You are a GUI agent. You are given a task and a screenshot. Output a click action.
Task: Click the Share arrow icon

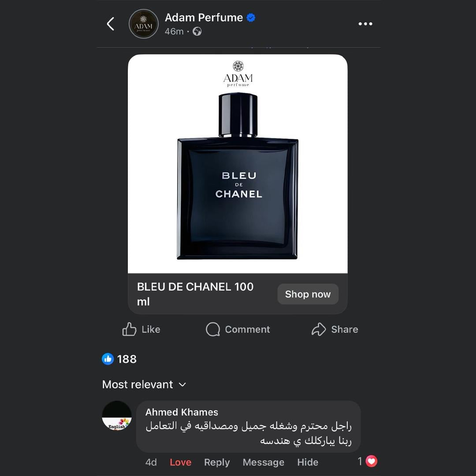tap(319, 329)
